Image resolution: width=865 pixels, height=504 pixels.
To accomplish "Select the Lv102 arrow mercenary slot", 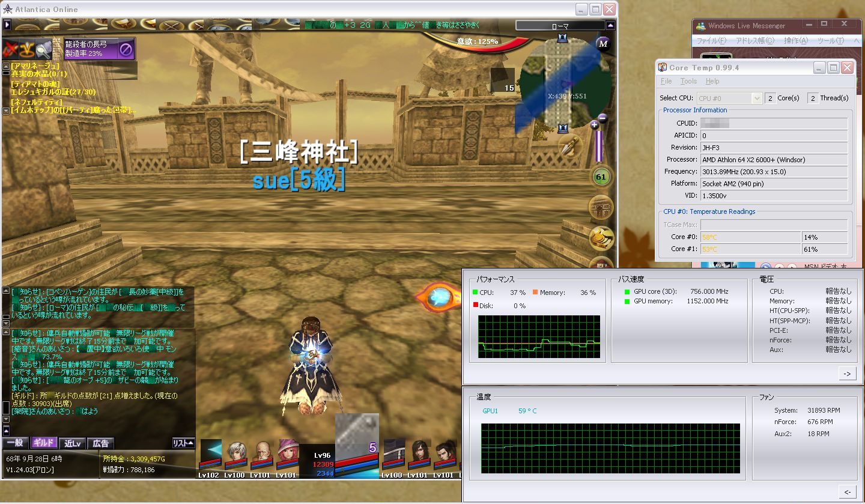I will click(x=211, y=455).
